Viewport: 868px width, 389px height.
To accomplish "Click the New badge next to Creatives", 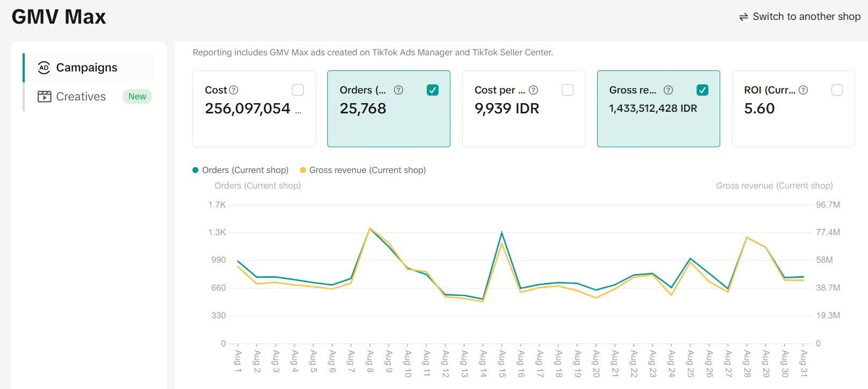I will coord(137,97).
